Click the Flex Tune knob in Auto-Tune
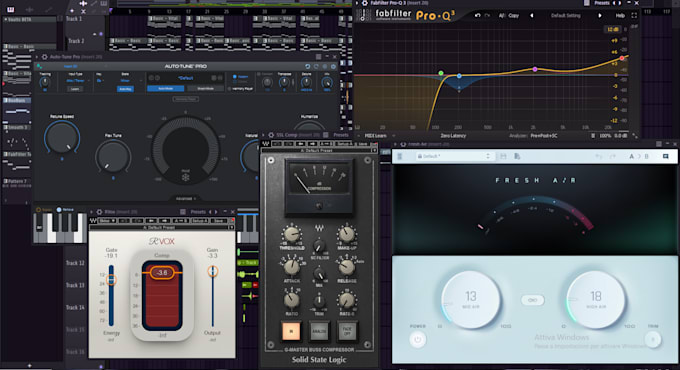 coord(113,156)
